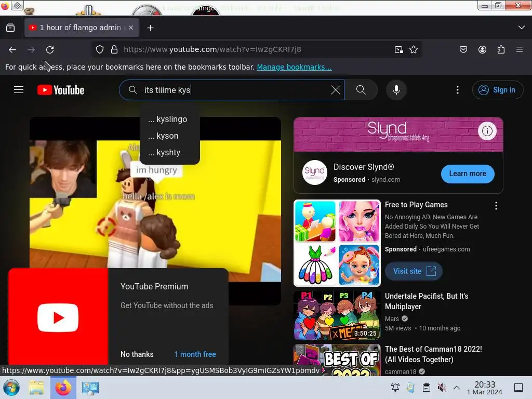This screenshot has height=399, width=532.
Task: Open the Firefox View tab icon
Action: click(10, 28)
